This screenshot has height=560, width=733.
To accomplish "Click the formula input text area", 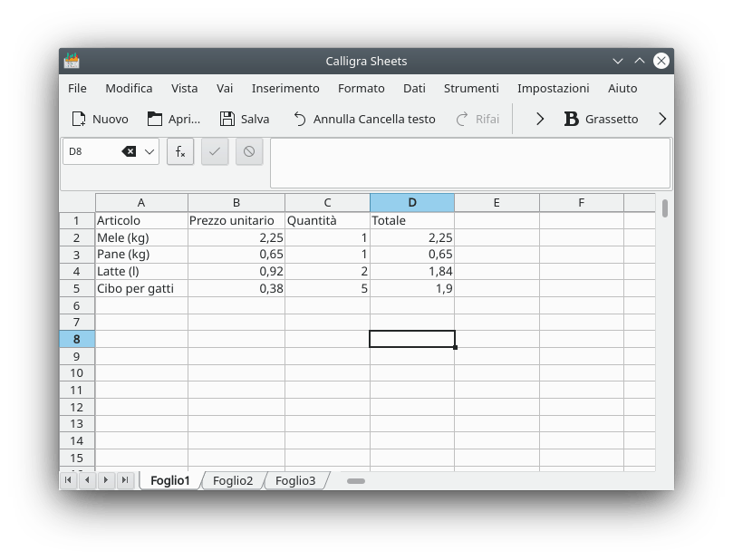I will (x=469, y=163).
